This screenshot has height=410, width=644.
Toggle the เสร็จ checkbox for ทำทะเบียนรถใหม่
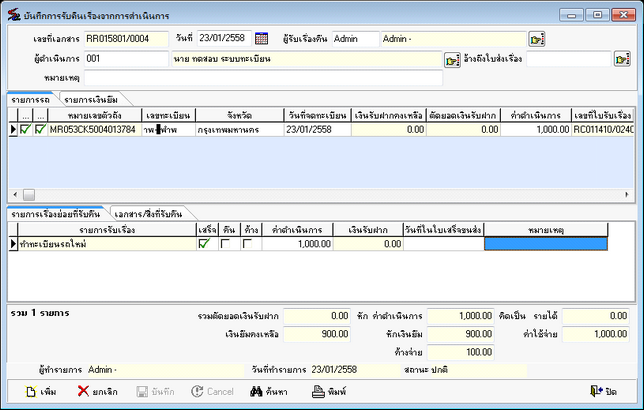coord(204,244)
